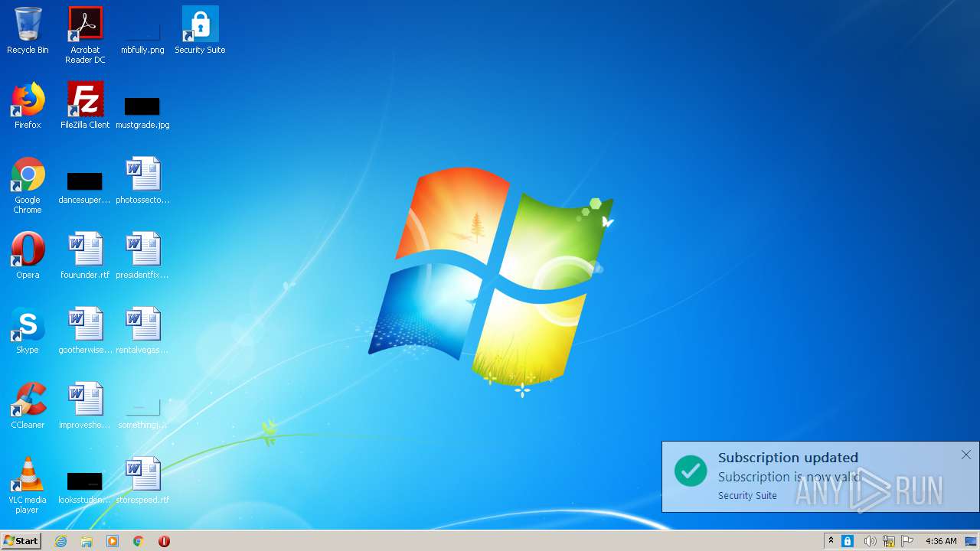The image size is (980, 551).
Task: Open the volume speaker tray icon
Action: [x=870, y=541]
